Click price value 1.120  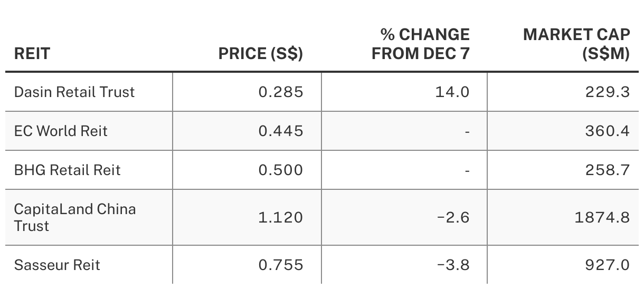(281, 217)
